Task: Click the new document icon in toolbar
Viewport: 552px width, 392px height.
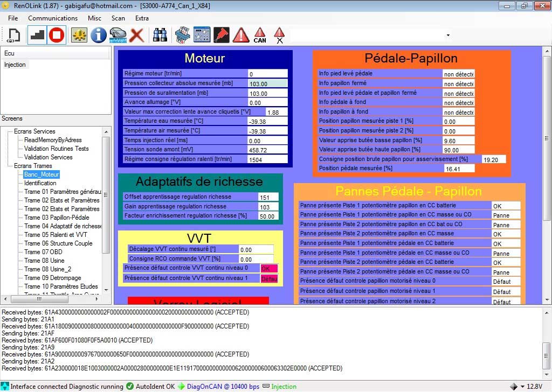Action: tap(13, 35)
